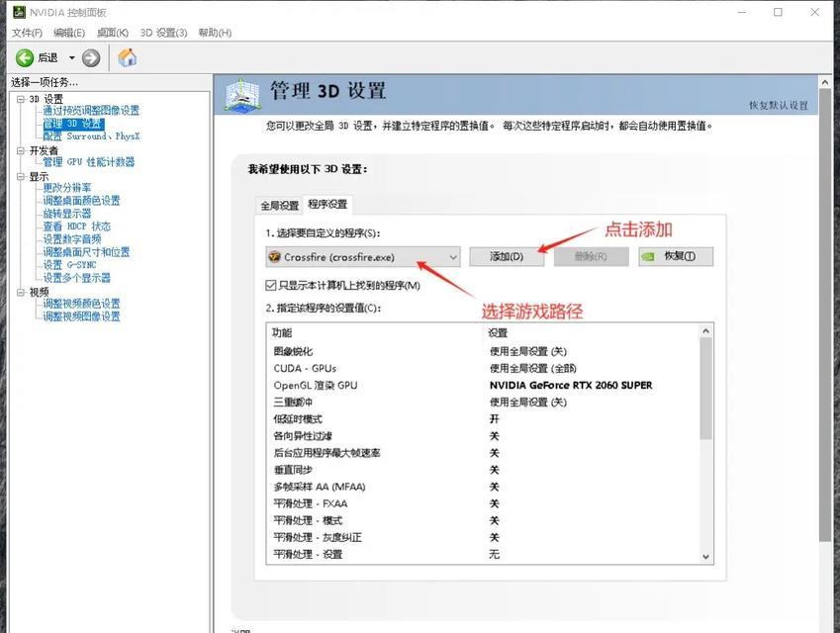Click NVIDIA GeForce RTX 2060 SUPER value

pos(571,385)
